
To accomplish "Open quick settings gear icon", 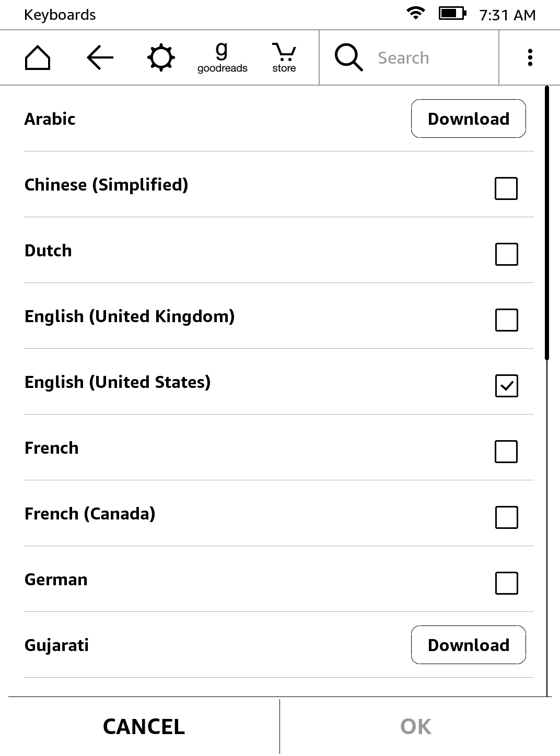I will (x=161, y=57).
